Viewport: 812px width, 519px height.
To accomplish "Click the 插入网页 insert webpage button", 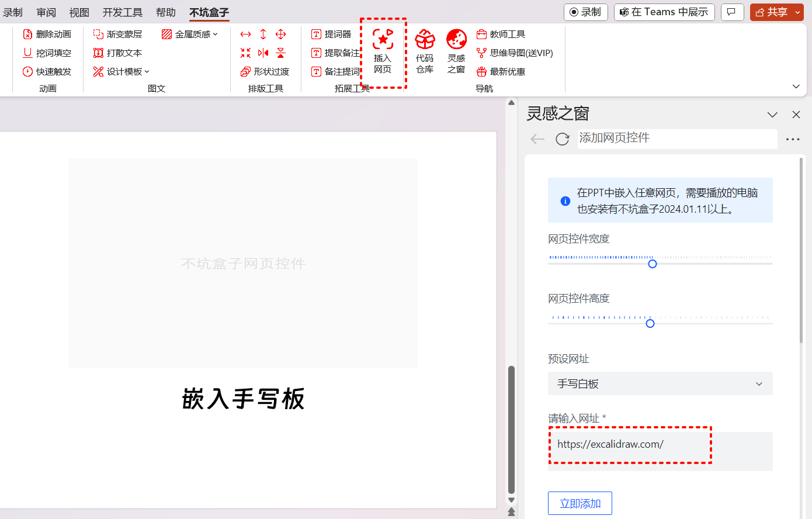I will [383, 52].
